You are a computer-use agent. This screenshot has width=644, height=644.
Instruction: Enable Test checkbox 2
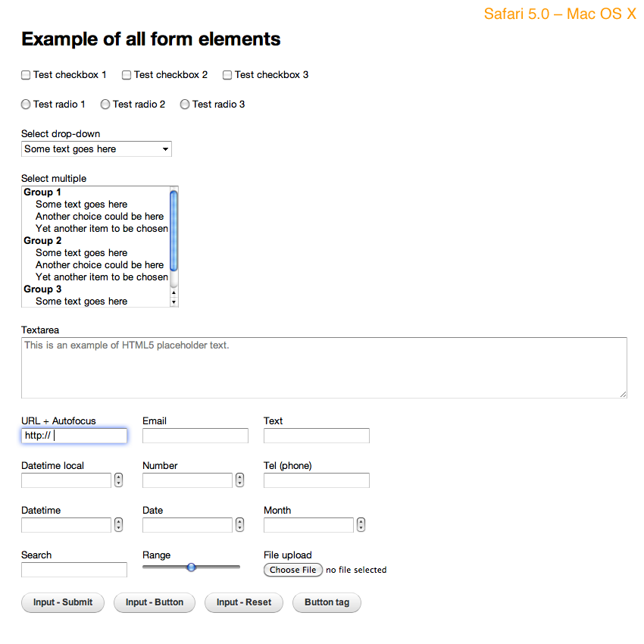click(x=127, y=75)
